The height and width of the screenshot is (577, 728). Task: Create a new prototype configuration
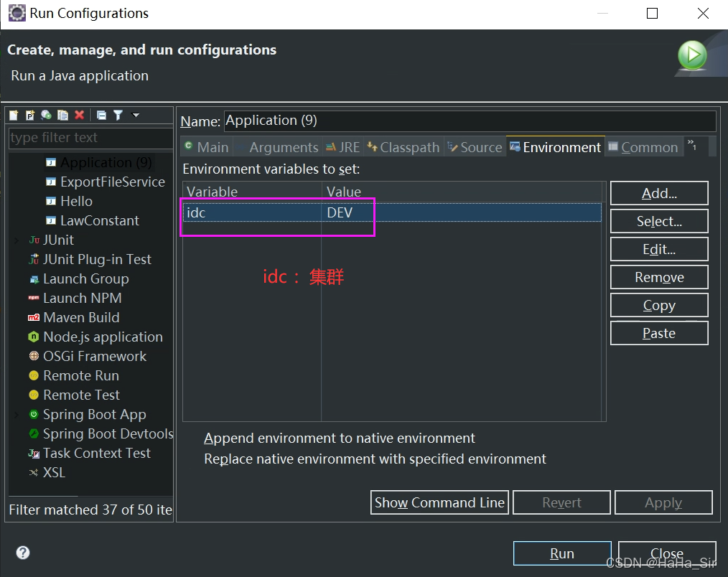(30, 115)
